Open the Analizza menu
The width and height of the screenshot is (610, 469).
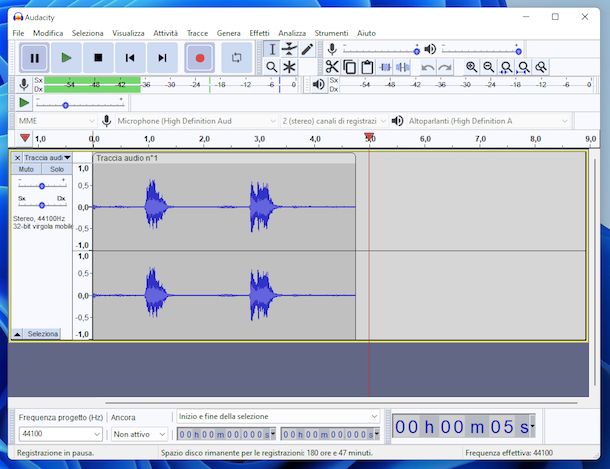(x=292, y=33)
